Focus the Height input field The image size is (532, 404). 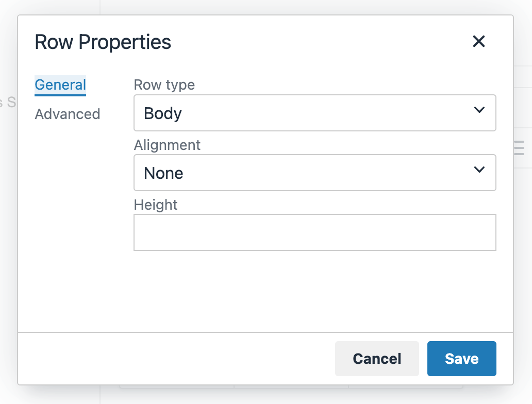pyautogui.click(x=314, y=232)
